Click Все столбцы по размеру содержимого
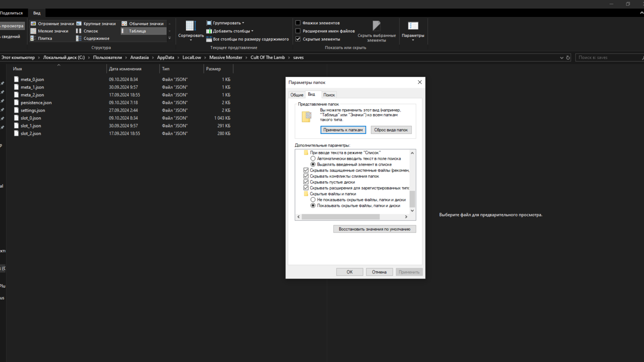 (248, 39)
